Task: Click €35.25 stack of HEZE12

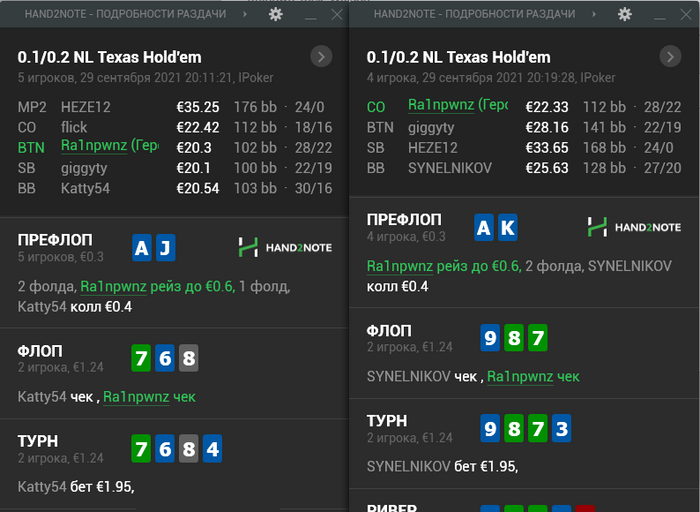Action: pyautogui.click(x=198, y=107)
